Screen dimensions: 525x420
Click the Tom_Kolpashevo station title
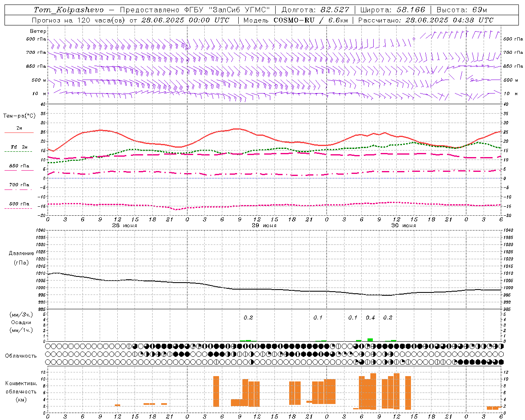[68, 10]
